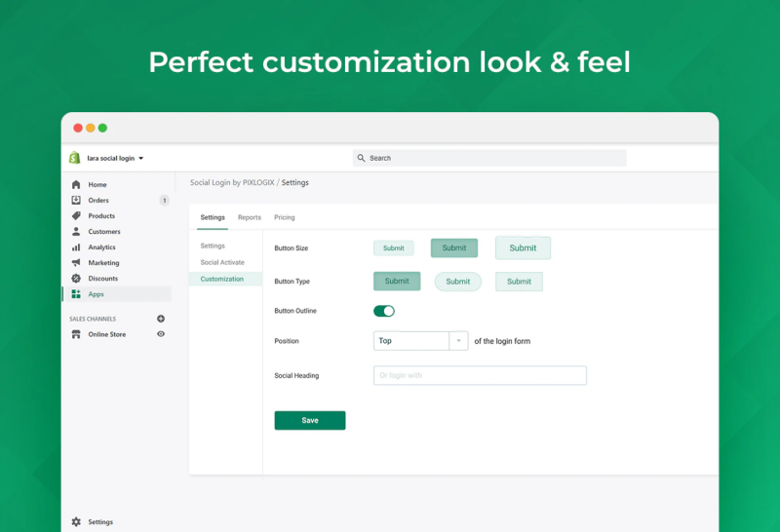Screen dimensions: 780x532
Task: Click the 'of the login form' text
Action: [502, 341]
